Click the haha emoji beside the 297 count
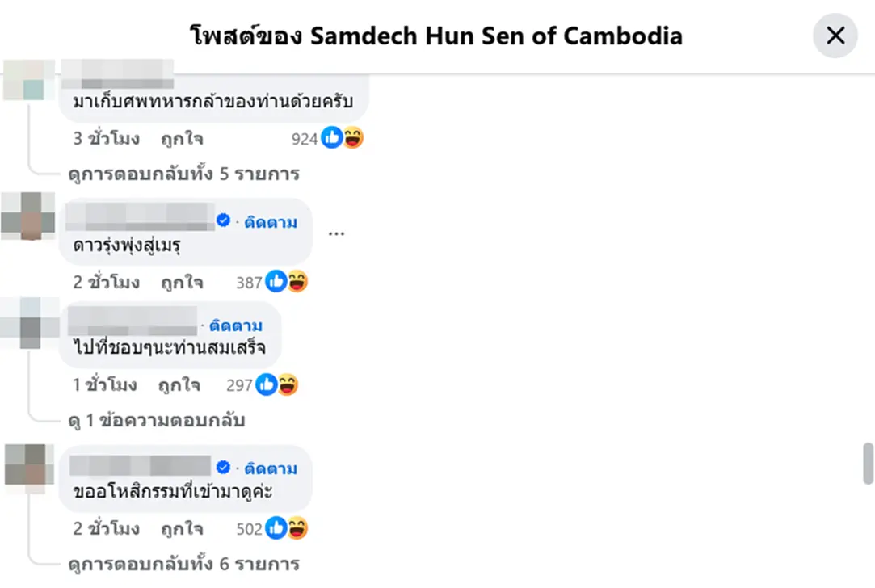This screenshot has height=588, width=875. point(288,384)
